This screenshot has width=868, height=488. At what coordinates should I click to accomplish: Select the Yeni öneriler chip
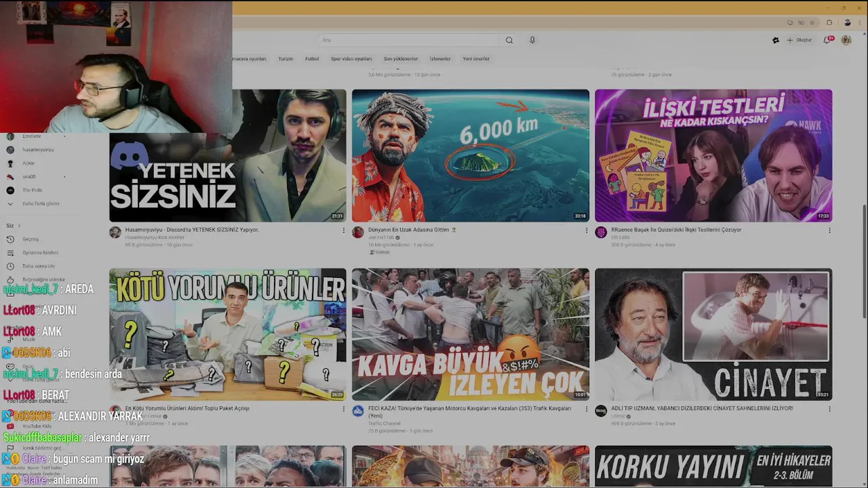[476, 59]
